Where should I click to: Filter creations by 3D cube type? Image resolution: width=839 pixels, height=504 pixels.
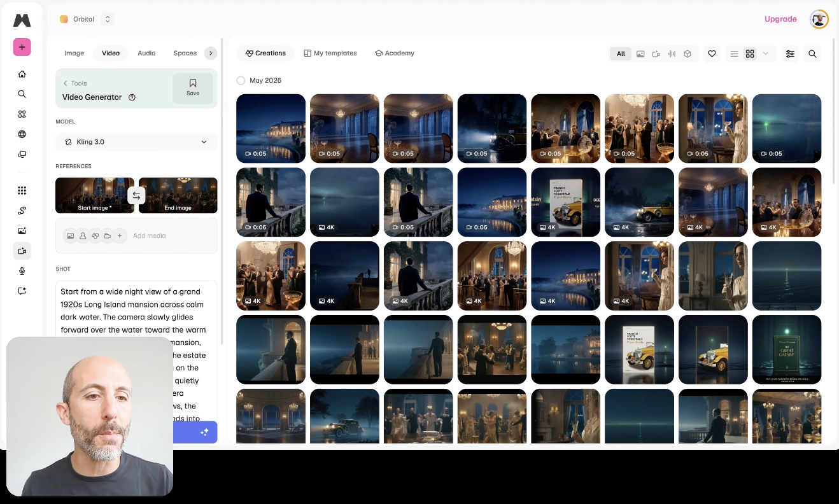click(x=687, y=54)
